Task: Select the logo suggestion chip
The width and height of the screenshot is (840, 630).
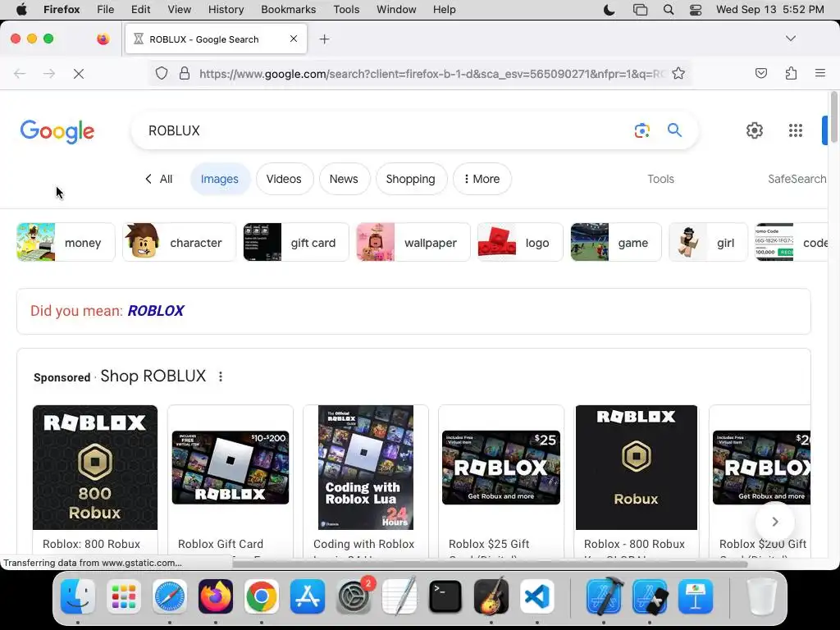Action: (520, 242)
